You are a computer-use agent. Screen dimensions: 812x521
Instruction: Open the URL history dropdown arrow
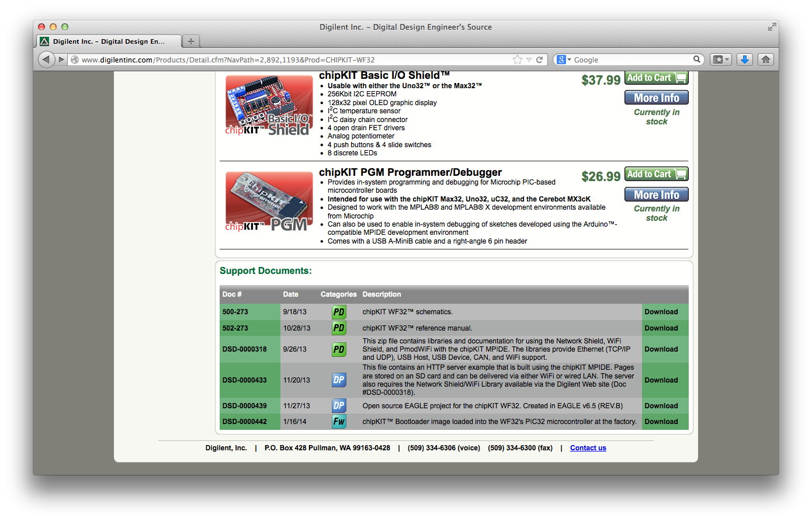coord(529,60)
